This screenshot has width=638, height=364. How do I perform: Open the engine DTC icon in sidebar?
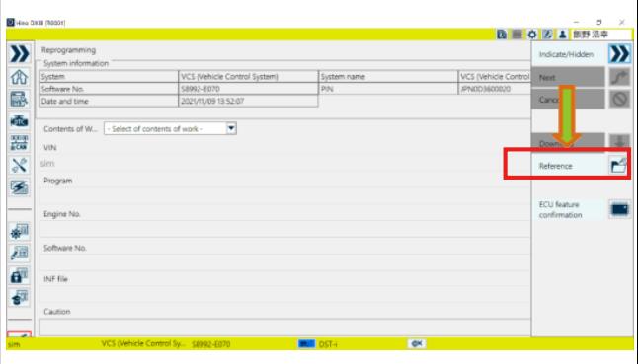pos(19,121)
